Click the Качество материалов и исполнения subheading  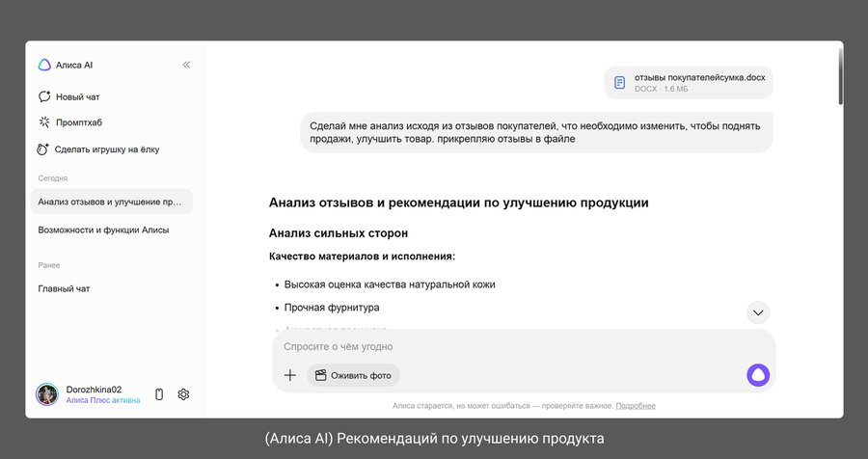[362, 256]
